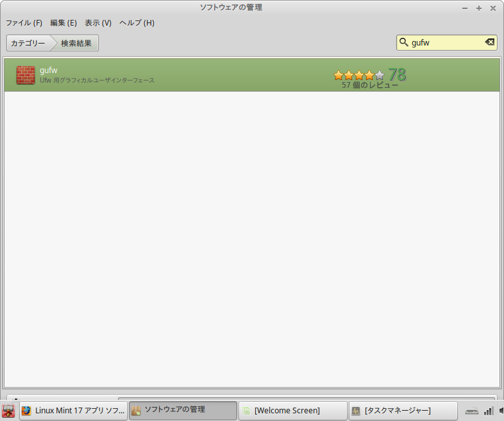
Task: Open the ヘルプ (H) menu
Action: pos(137,23)
